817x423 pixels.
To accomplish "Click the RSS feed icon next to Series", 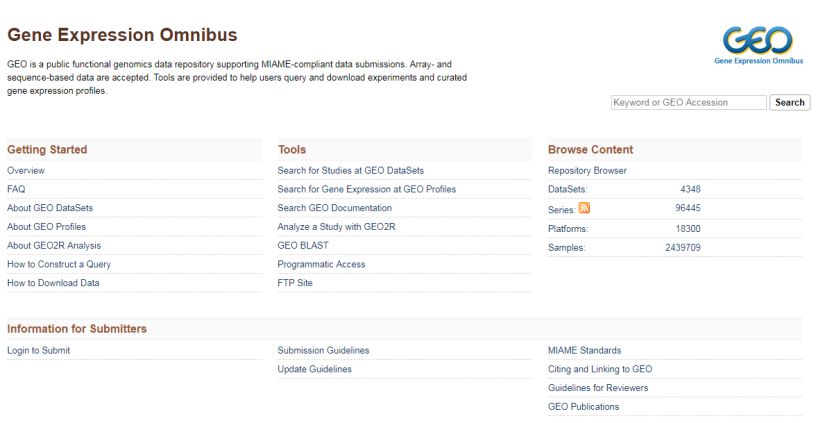I will pos(584,208).
